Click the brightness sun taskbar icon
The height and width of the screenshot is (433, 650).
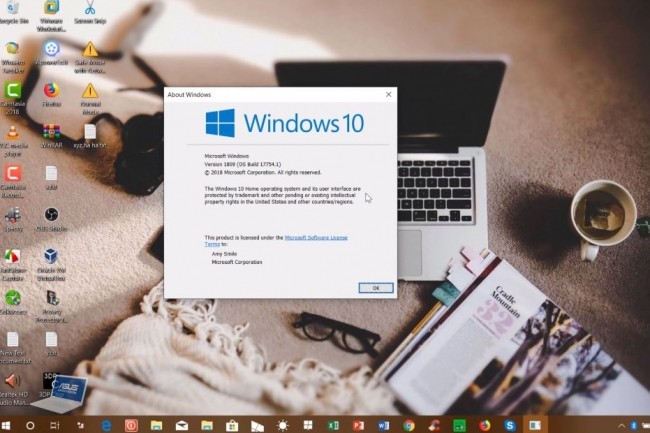click(x=283, y=425)
